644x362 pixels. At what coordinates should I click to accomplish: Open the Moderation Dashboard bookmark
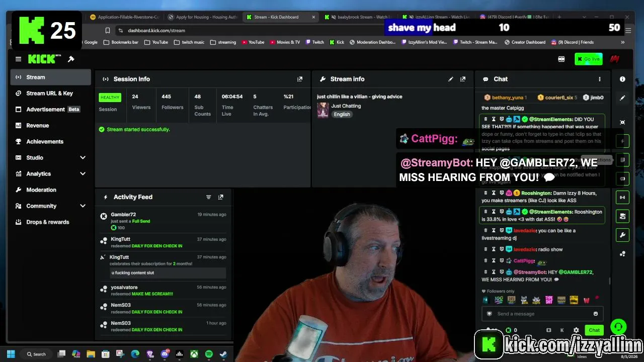coord(372,42)
